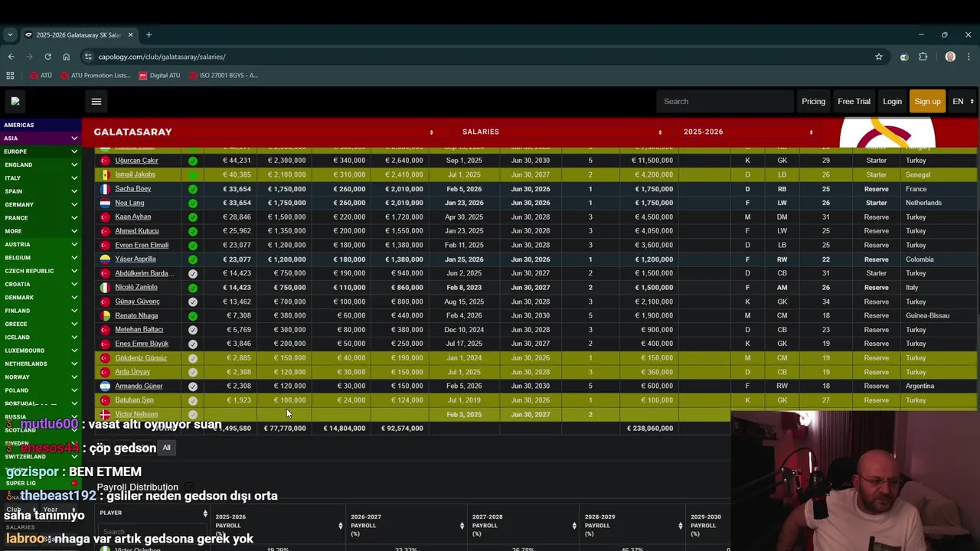Open the EN language dropdown
This screenshot has height=551, width=980.
[x=962, y=101]
